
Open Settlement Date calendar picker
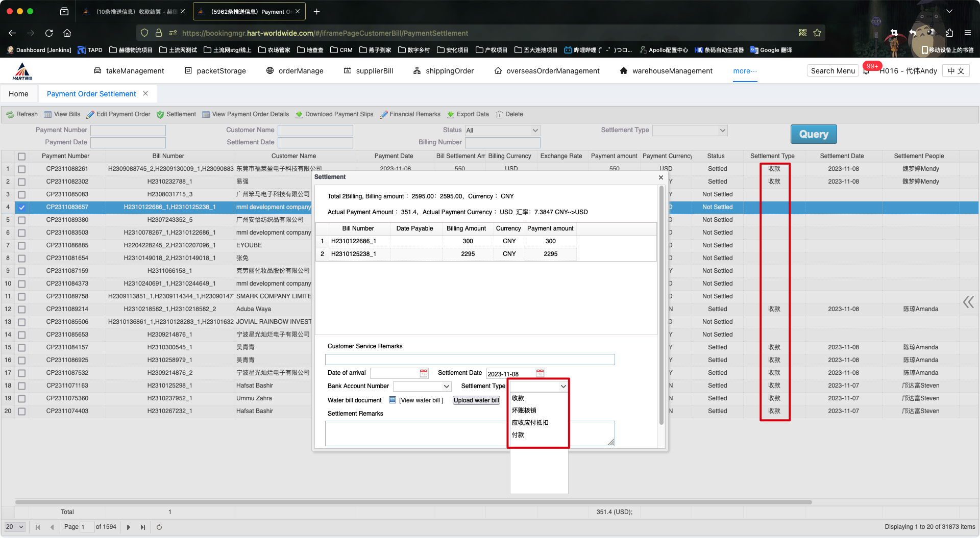[x=540, y=373]
